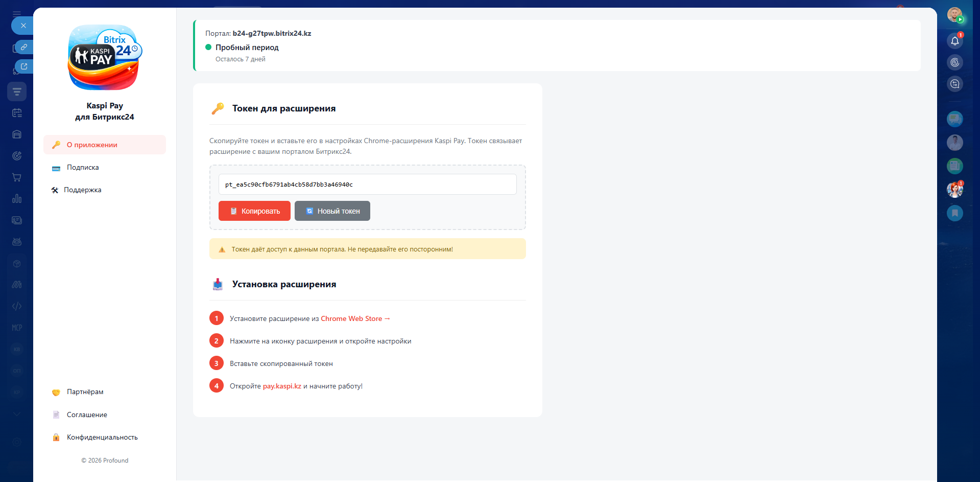Open the Подписка menu item
Screen dimensions: 980x482
105,167
